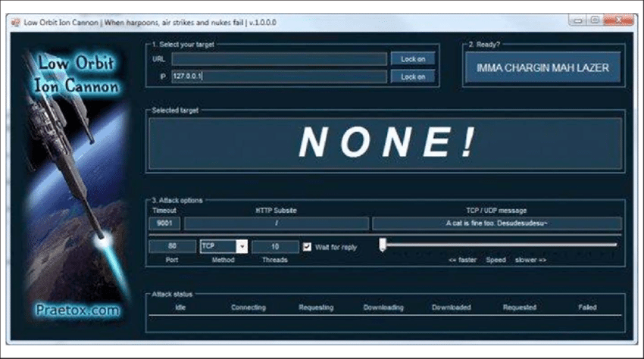Click the application icon in the title bar
644x359 pixels.
coord(15,23)
